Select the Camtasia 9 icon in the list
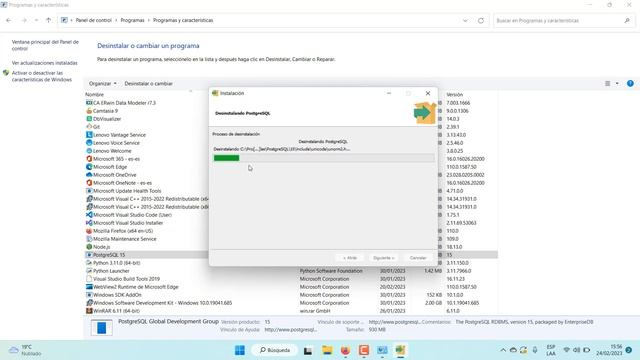The height and width of the screenshot is (360, 640). [x=89, y=111]
